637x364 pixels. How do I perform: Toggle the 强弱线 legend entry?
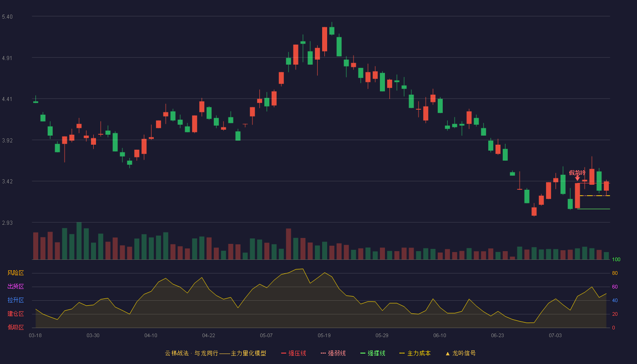click(x=333, y=353)
